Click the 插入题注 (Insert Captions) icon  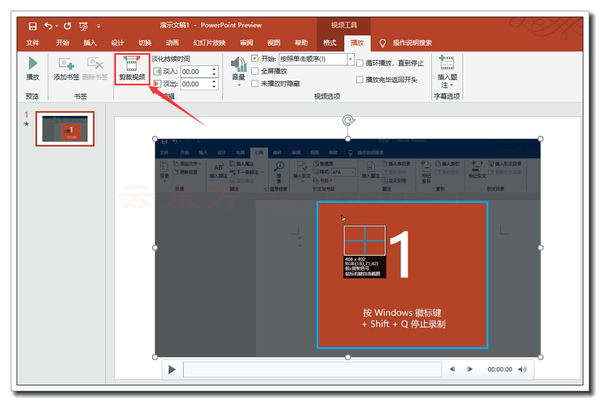[x=447, y=62]
